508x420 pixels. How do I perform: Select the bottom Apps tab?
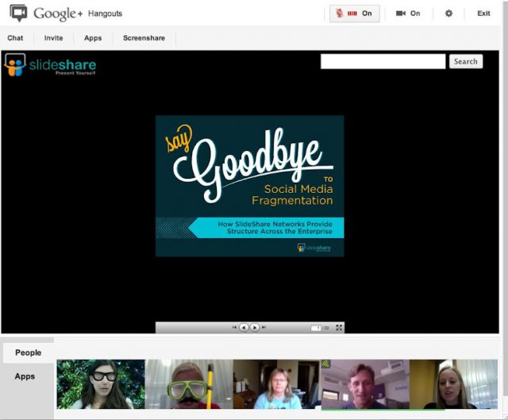pyautogui.click(x=25, y=376)
